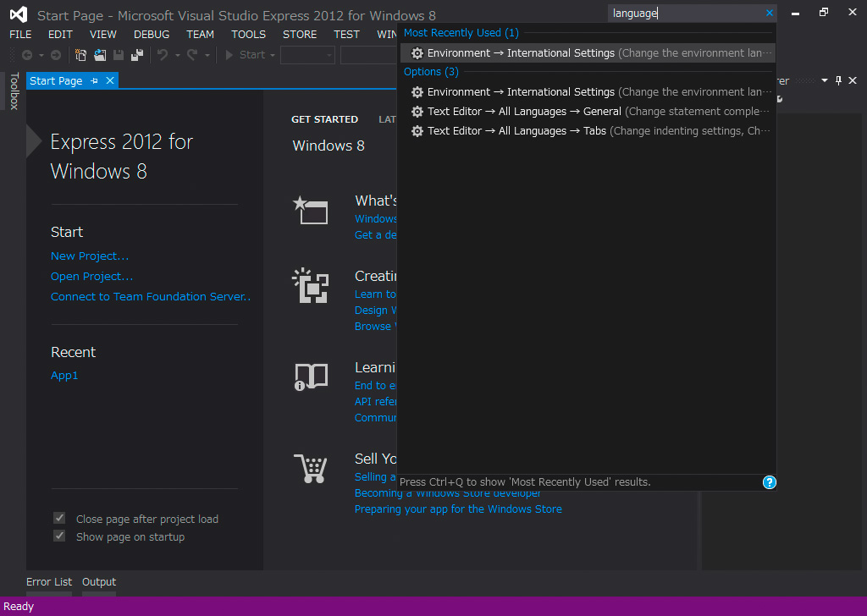Click the Open File toolbar icon

100,55
